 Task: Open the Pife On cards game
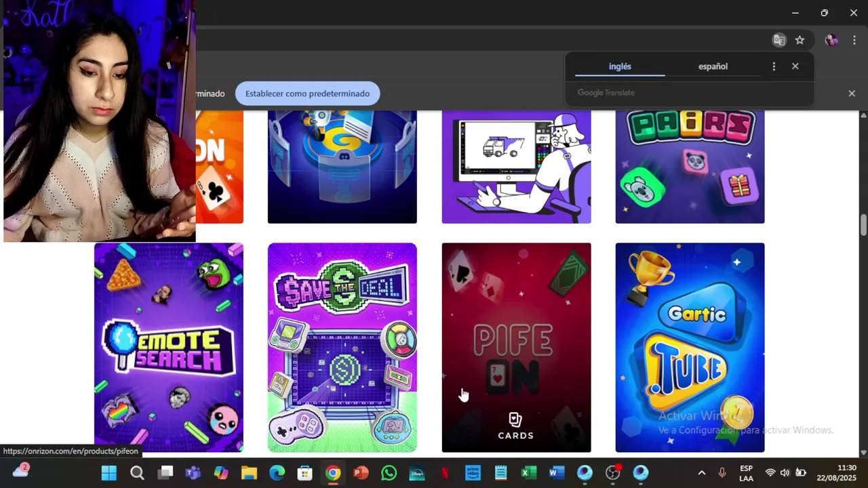(x=516, y=347)
